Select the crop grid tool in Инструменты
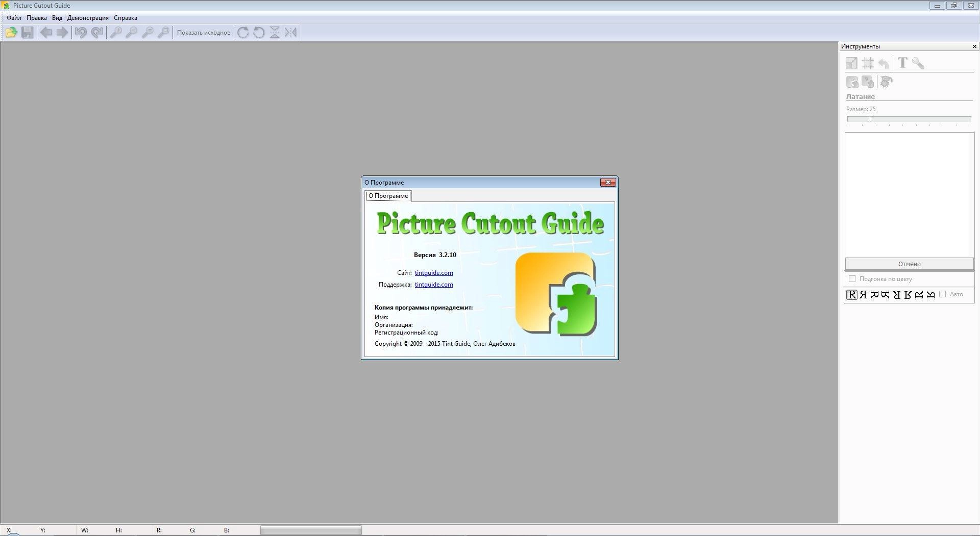Image resolution: width=980 pixels, height=536 pixels. pyautogui.click(x=867, y=63)
